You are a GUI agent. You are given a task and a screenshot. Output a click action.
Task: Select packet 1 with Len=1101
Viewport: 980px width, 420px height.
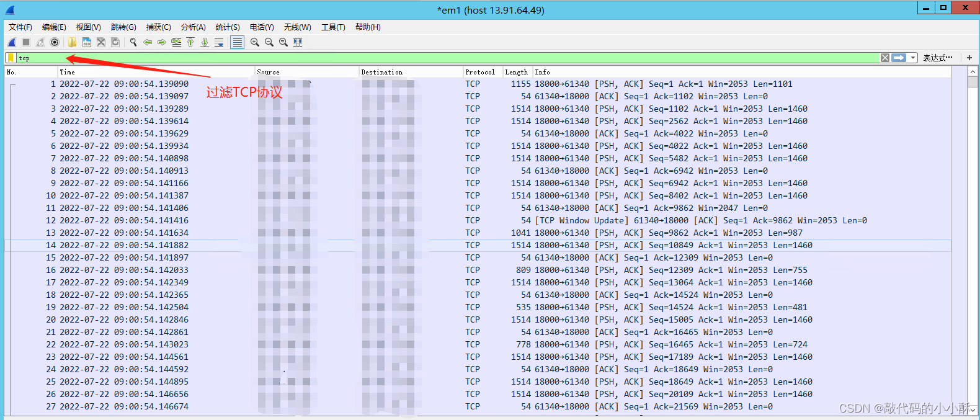[478, 84]
